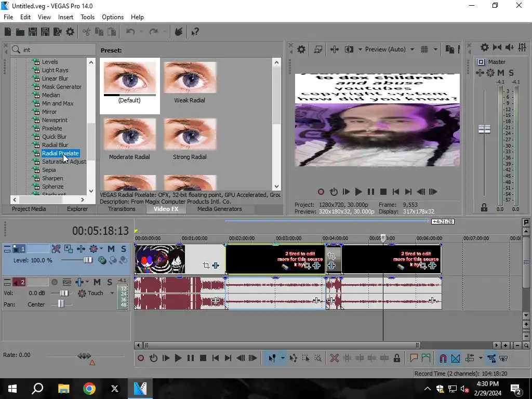Open the Insert menu
The image size is (532, 399).
65,17
